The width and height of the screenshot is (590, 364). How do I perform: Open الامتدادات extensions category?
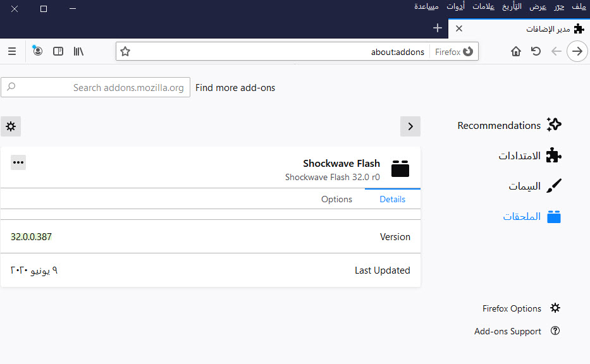point(530,155)
